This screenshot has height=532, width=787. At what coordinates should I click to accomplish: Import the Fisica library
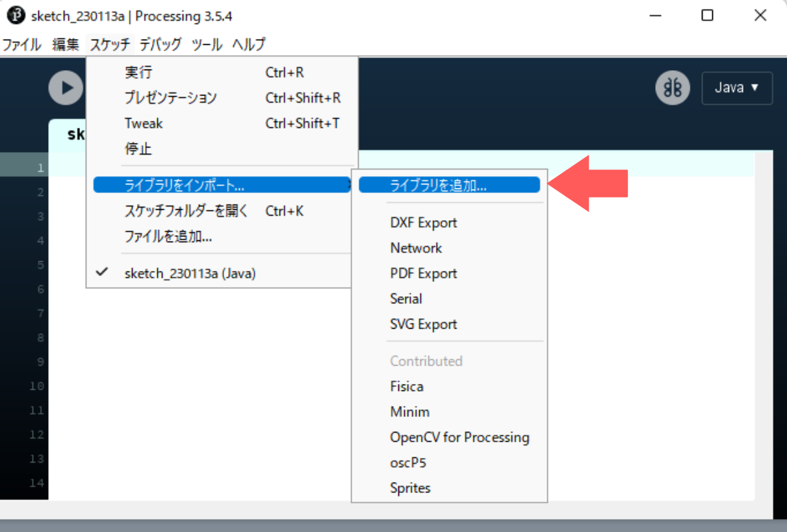[449, 386]
